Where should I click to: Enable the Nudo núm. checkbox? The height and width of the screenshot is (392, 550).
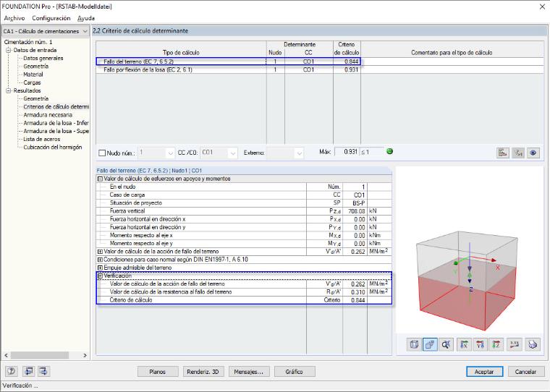coord(102,153)
